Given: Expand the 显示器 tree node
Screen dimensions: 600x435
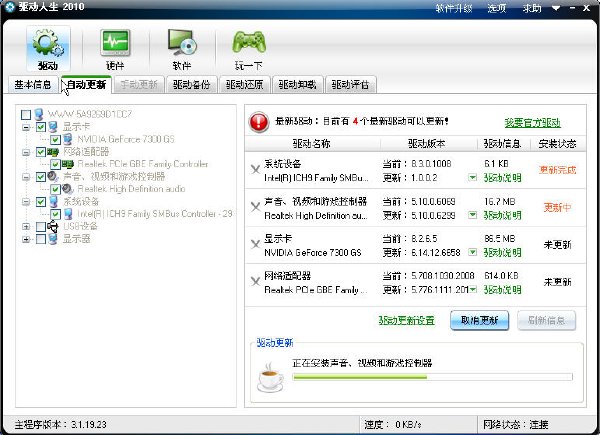Looking at the screenshot, I should pos(26,239).
